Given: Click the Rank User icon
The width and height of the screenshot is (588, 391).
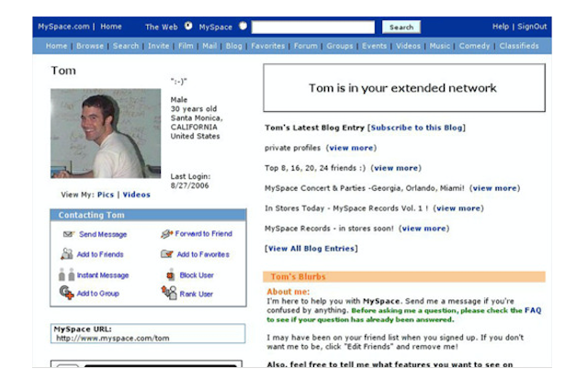Looking at the screenshot, I should (x=169, y=293).
